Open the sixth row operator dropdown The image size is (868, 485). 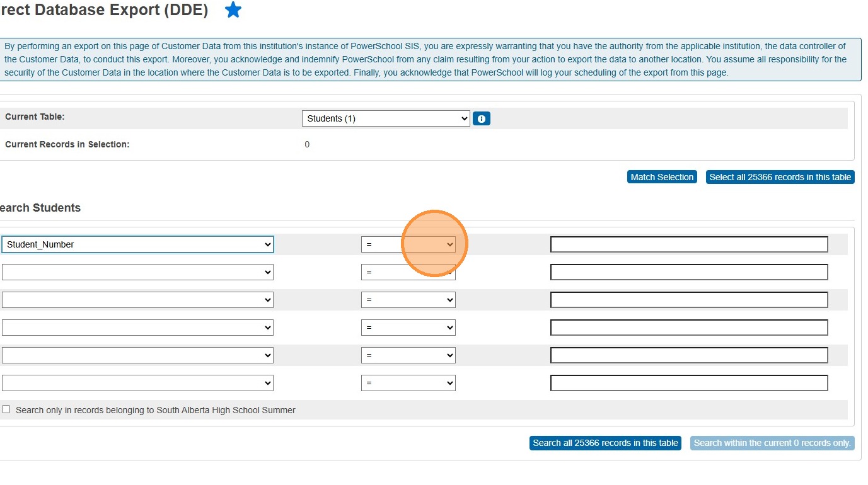pyautogui.click(x=408, y=383)
